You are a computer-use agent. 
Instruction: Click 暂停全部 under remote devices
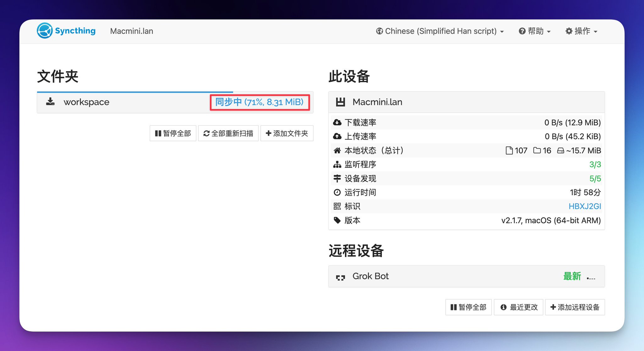coord(469,307)
